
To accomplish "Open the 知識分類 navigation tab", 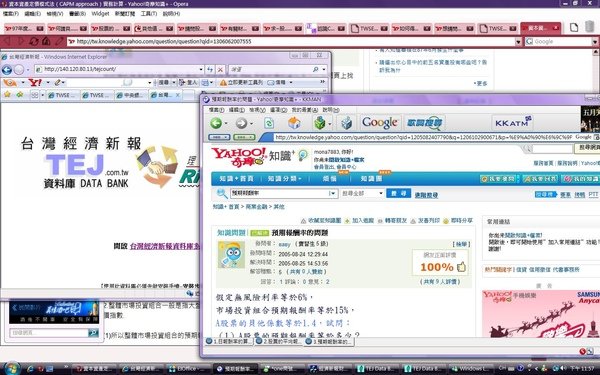I will click(x=284, y=179).
